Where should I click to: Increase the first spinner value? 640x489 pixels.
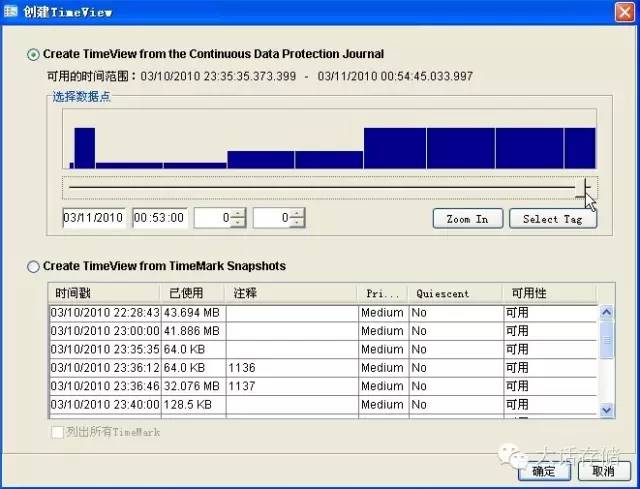pos(238,213)
